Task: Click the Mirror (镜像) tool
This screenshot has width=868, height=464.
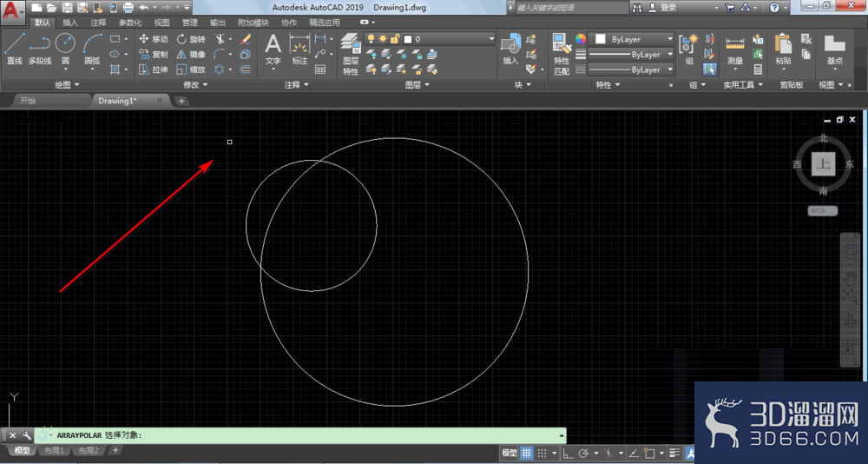Action: [x=191, y=55]
